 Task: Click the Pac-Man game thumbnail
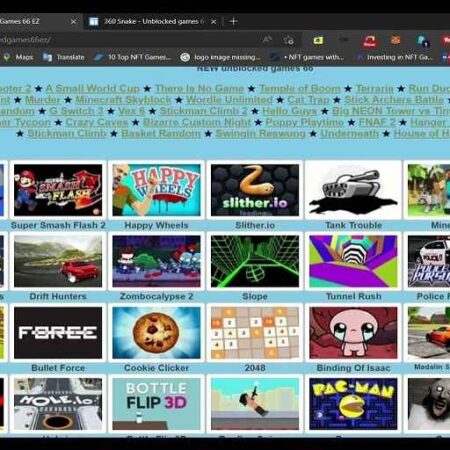pos(353,404)
